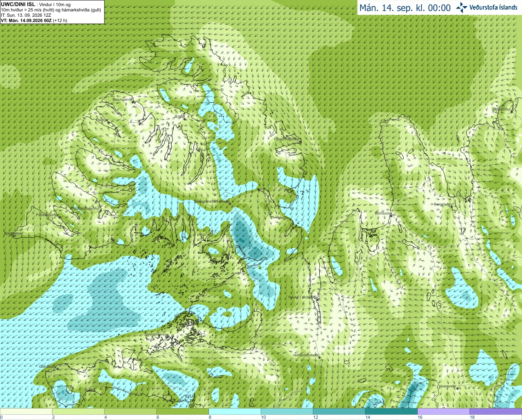522x420 pixels.
Task: Select the Blönduós station dot
Action: (390, 216)
